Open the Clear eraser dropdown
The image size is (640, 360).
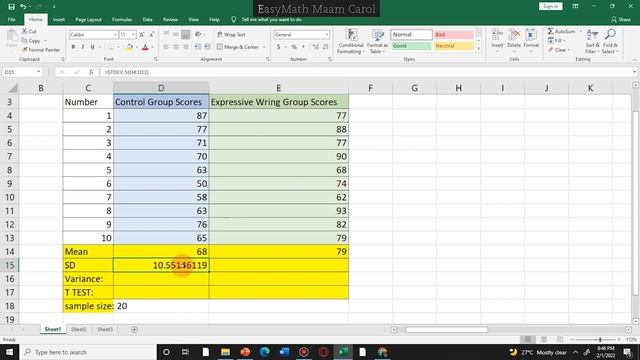(x=559, y=50)
